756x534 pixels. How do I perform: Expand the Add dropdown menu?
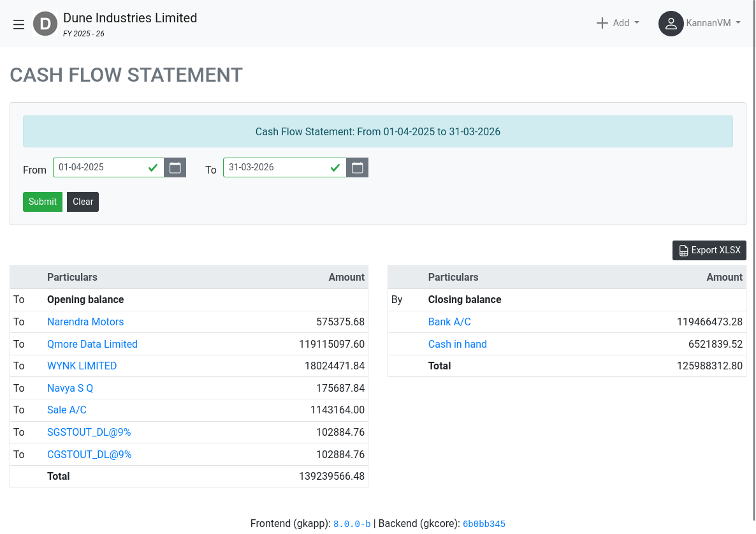coord(618,23)
